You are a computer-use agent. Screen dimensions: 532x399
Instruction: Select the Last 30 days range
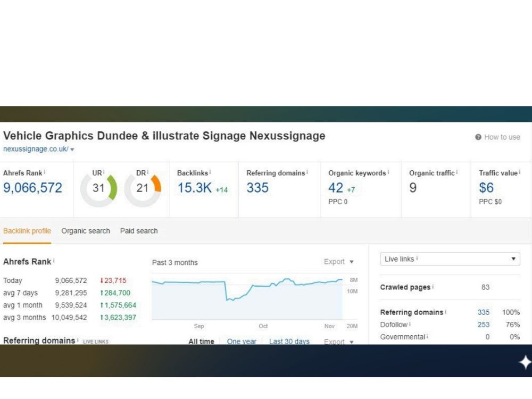(289, 342)
